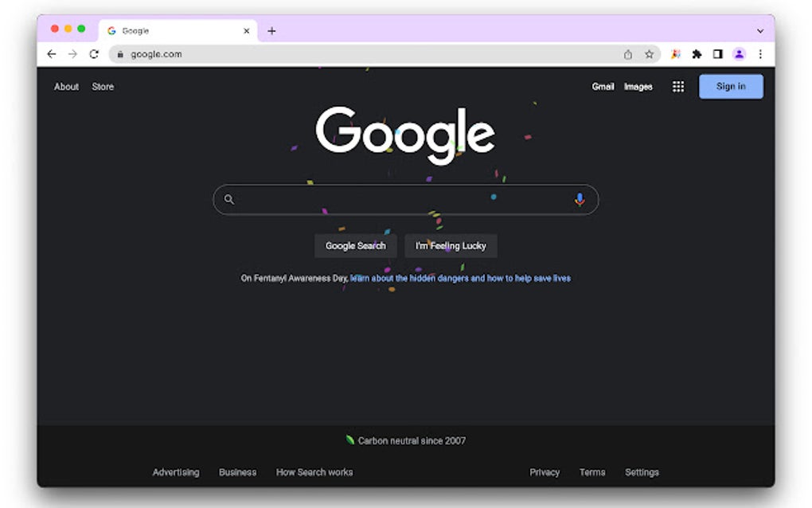Open the Google apps grid launcher

[678, 86]
